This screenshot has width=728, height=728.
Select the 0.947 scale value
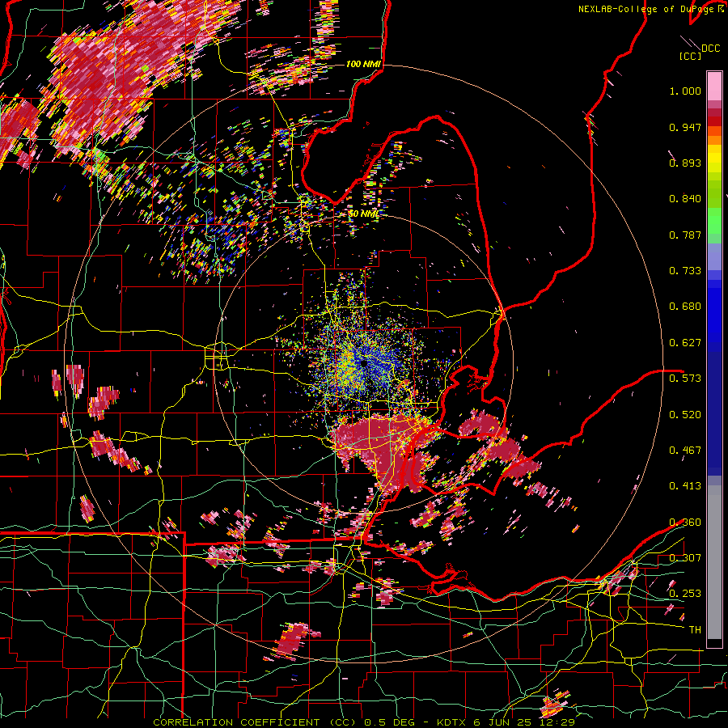point(685,127)
